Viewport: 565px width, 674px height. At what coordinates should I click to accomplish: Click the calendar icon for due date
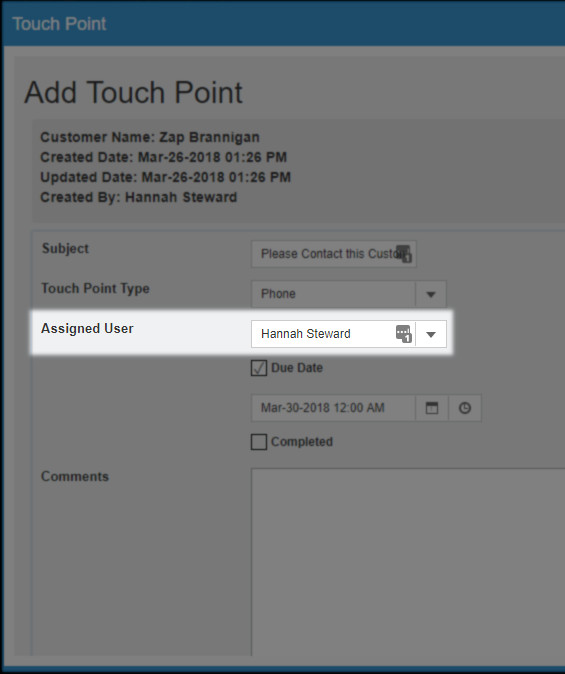pyautogui.click(x=432, y=408)
